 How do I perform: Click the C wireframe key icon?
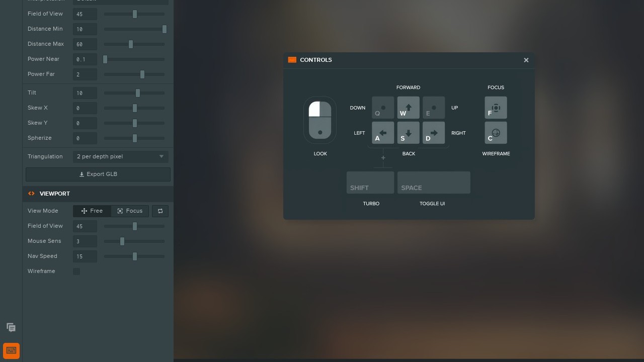click(496, 133)
